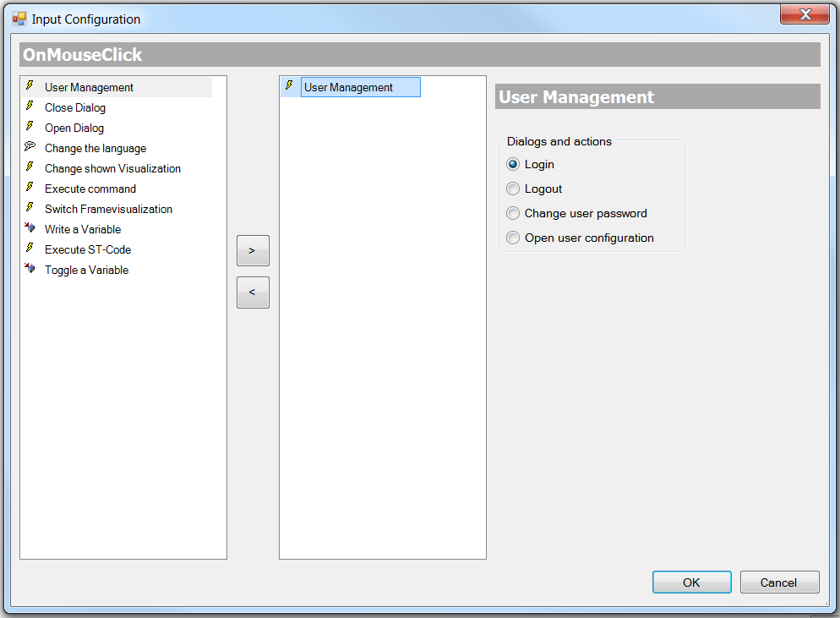Screen dimensions: 840x618
Task: Select assigned User Management entry in middle list
Action: click(x=361, y=87)
